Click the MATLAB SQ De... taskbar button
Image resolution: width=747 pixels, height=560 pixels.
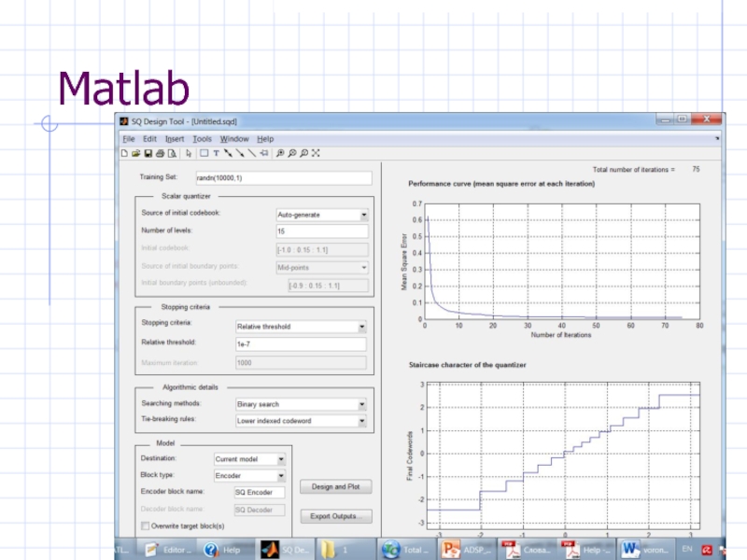(x=285, y=550)
